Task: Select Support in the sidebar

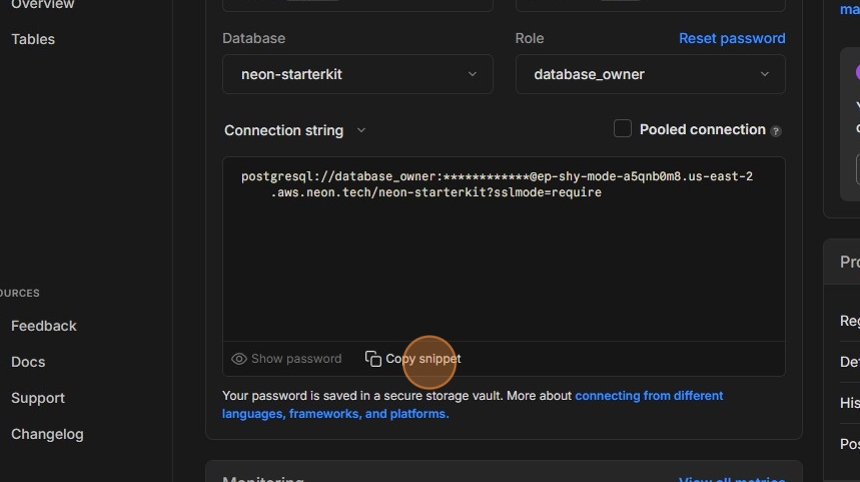Action: pyautogui.click(x=38, y=398)
